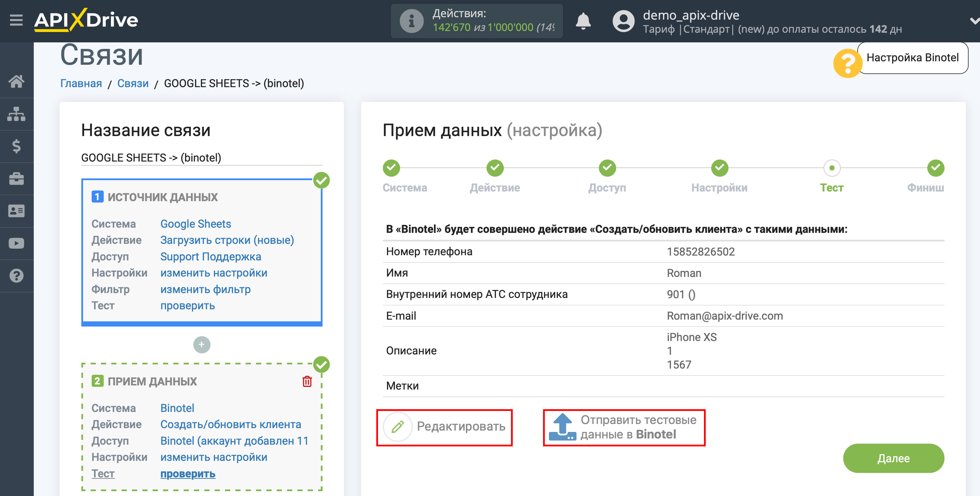
Task: Select the Имя value Roman
Action: 684,273
